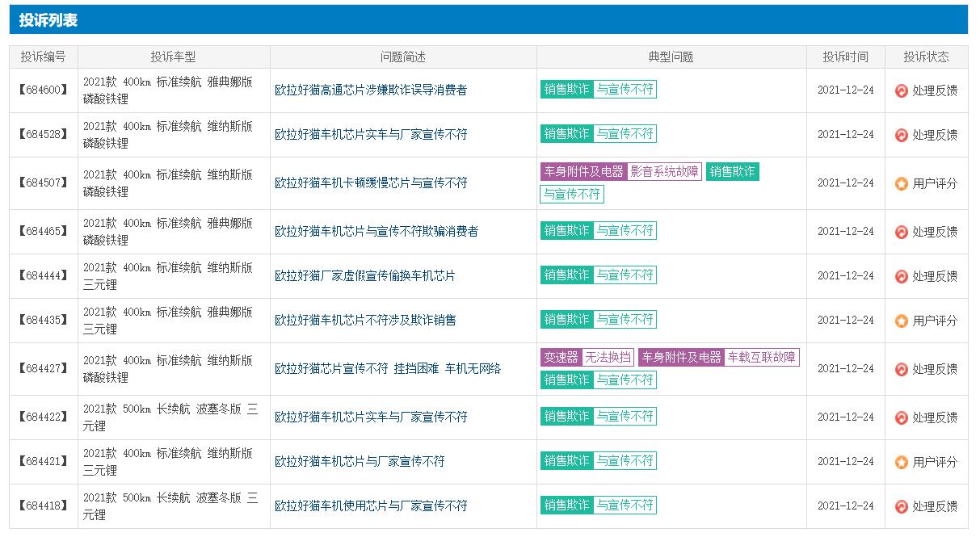Click the status icon in row 684444

point(902,276)
